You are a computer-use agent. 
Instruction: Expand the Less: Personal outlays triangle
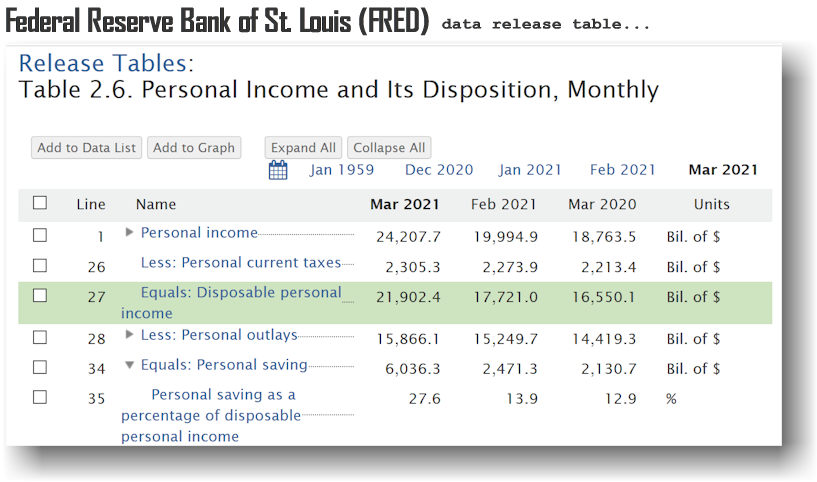pos(129,334)
